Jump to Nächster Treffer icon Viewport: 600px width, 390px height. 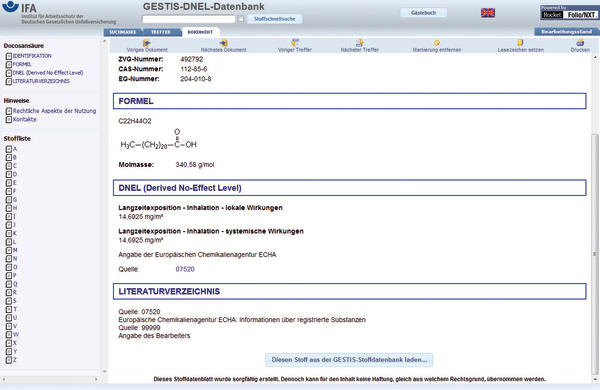(359, 42)
